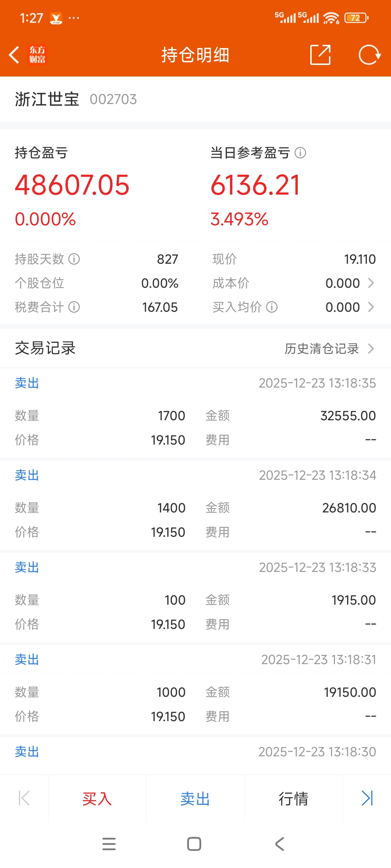Expand 成本价 chevron arrow
This screenshot has width=391, height=868.
371,283
